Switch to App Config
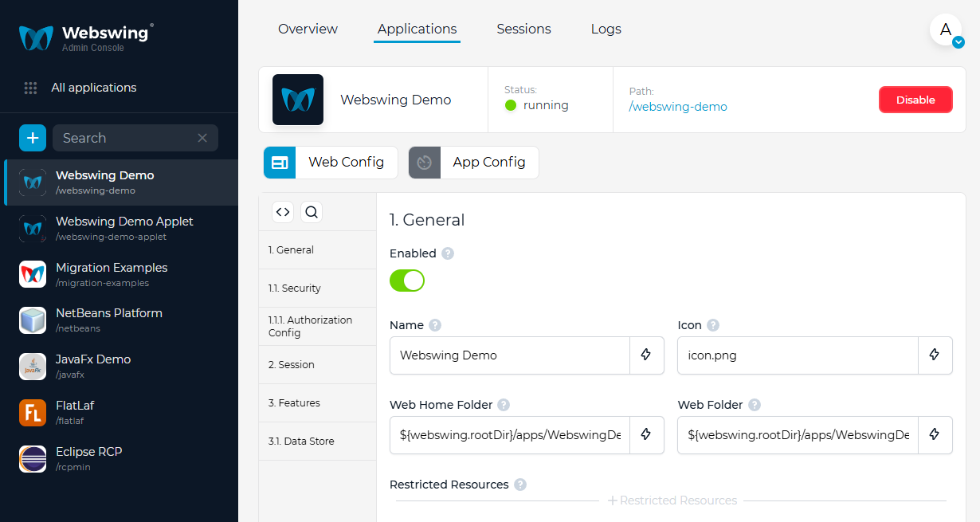The height and width of the screenshot is (522, 980). [474, 163]
